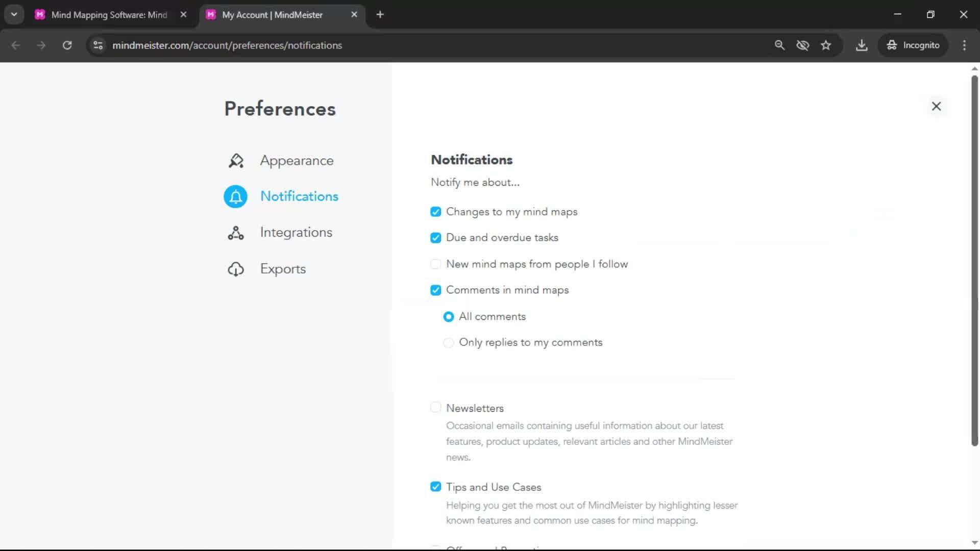
Task: Close the My Account MindMeister tab
Action: point(354,15)
